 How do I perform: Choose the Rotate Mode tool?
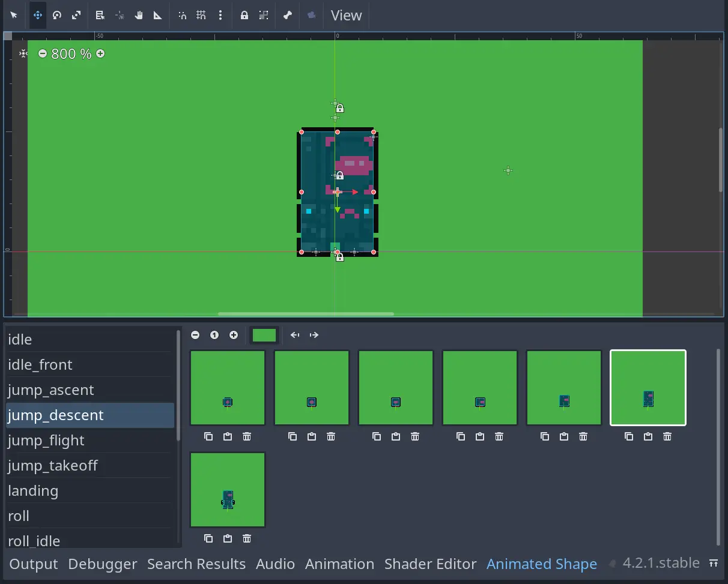[57, 16]
